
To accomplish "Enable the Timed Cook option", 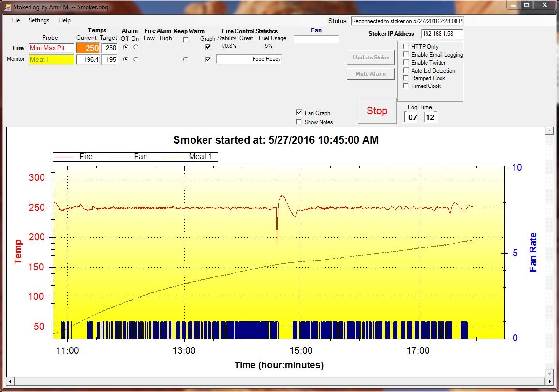I will pos(406,86).
